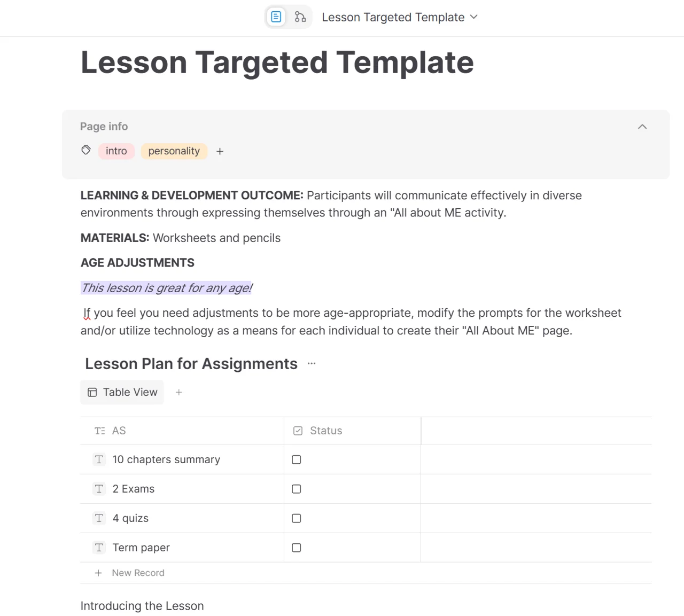Check status for 2 Exams
The image size is (684, 616).
coord(297,489)
